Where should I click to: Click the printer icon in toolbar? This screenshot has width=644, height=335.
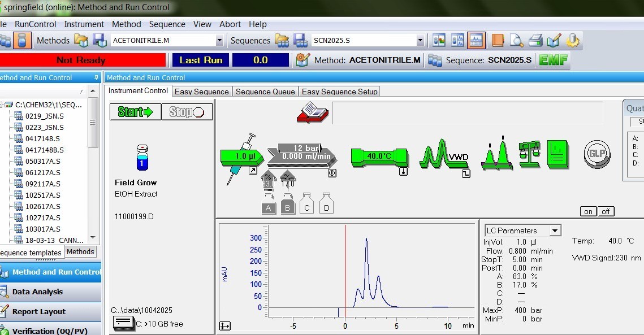coord(535,40)
